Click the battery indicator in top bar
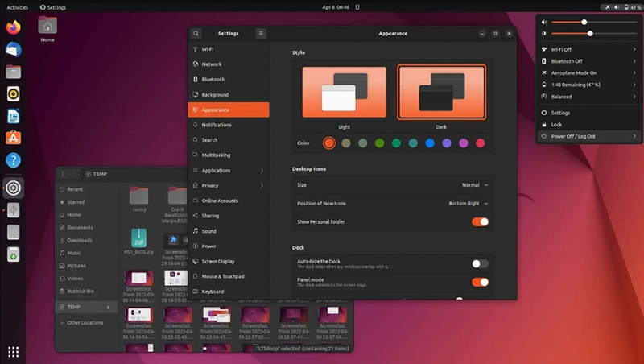 pos(632,7)
